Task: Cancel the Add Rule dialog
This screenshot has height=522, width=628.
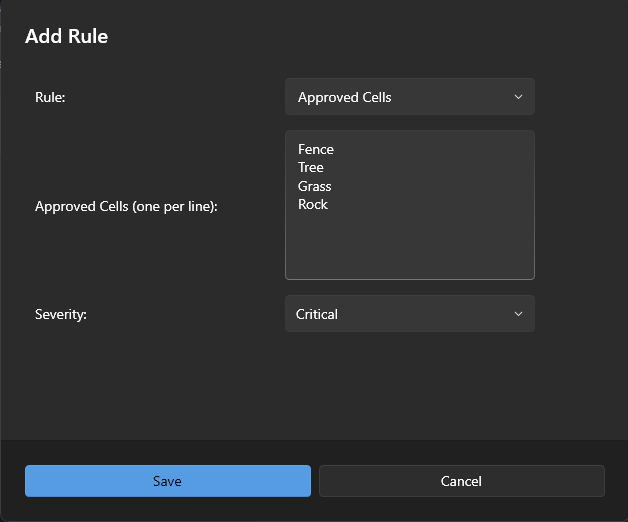Action: [461, 481]
